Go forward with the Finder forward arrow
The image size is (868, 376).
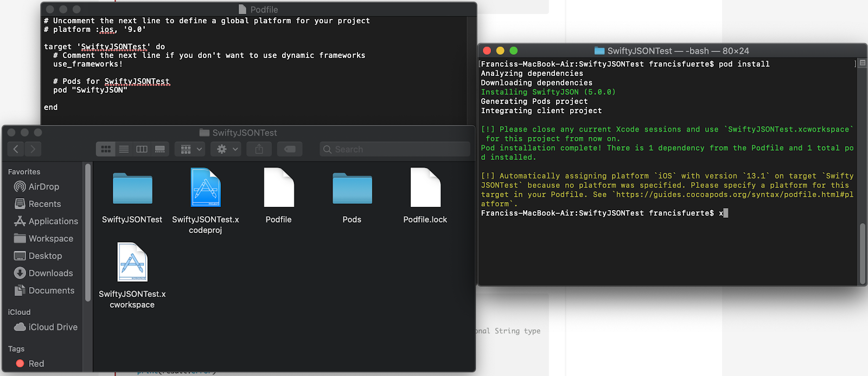pyautogui.click(x=33, y=149)
